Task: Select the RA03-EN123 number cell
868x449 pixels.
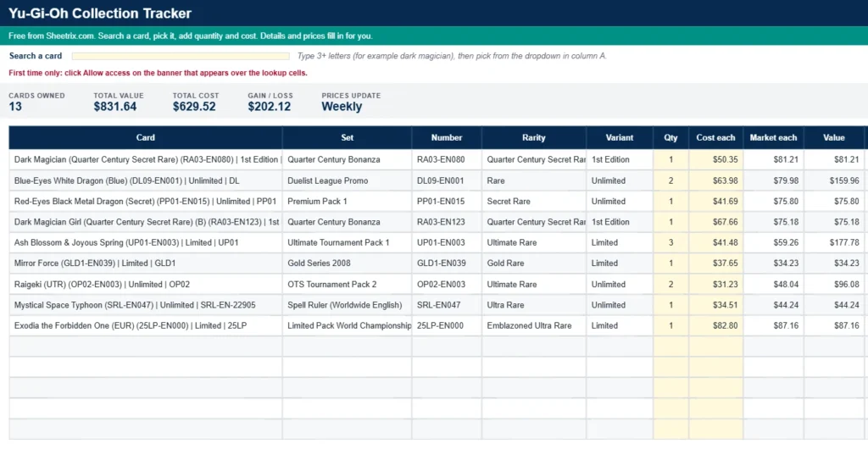Action: point(447,222)
